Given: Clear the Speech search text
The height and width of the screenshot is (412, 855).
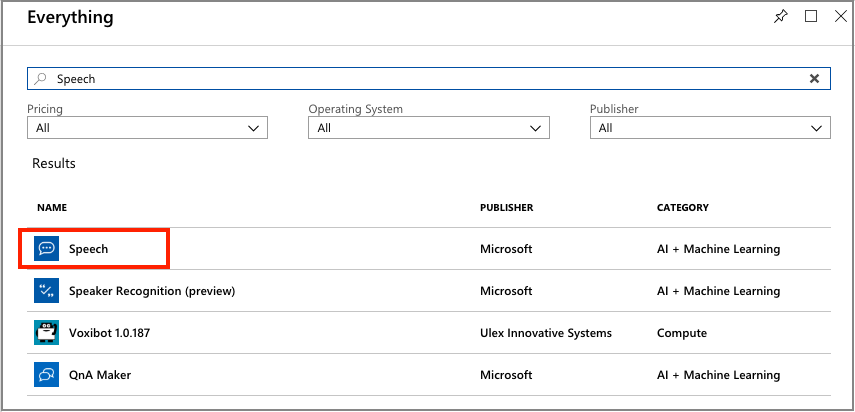Looking at the screenshot, I should tap(814, 79).
